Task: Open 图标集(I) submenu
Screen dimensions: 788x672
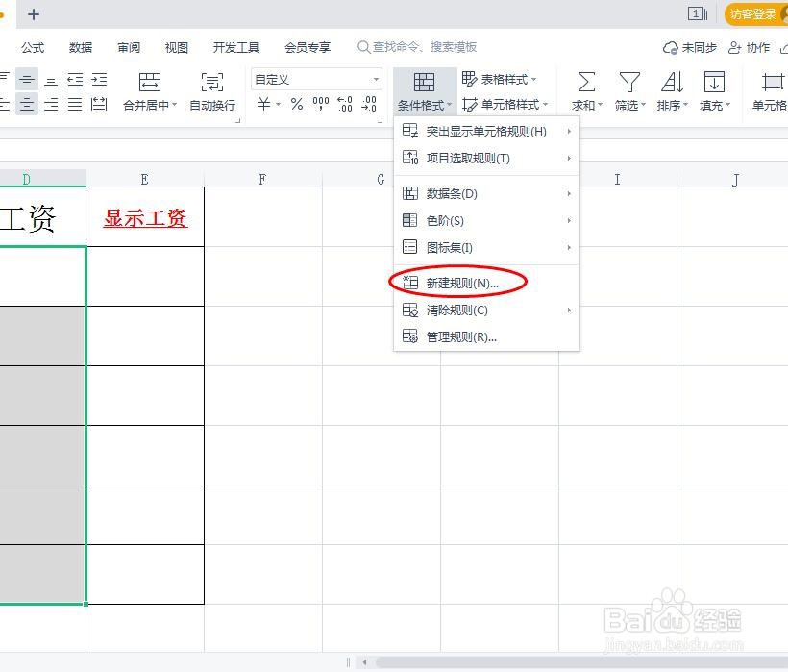Action: click(486, 247)
